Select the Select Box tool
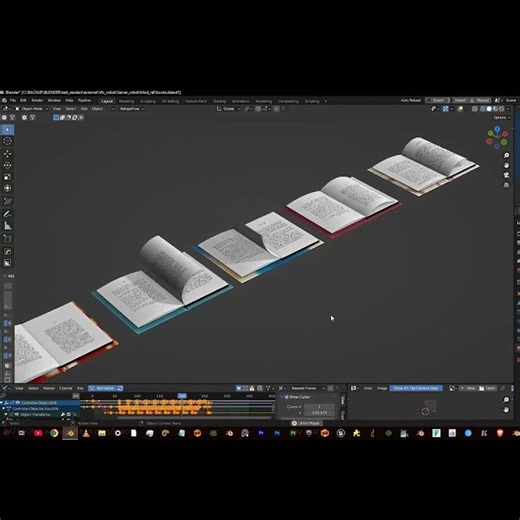 [x=7, y=130]
